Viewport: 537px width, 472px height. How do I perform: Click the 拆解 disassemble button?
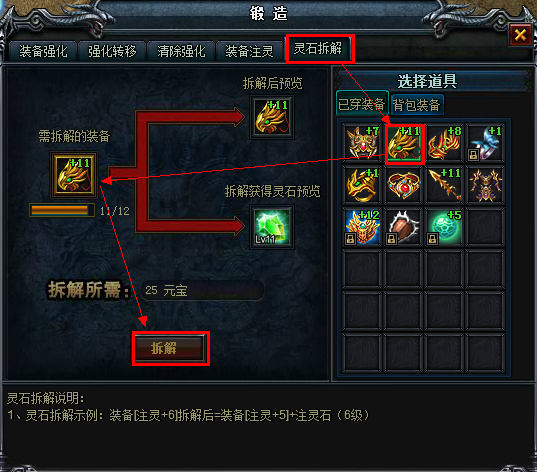point(170,348)
